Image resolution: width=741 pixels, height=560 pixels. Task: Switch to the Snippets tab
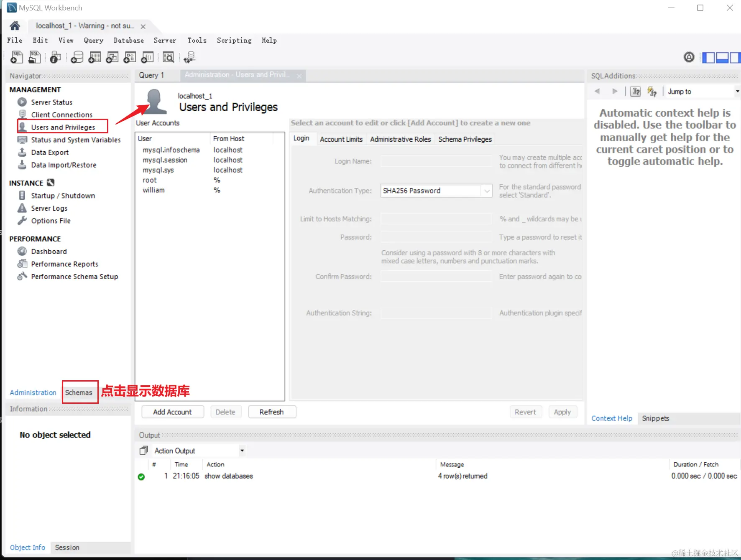[x=656, y=418]
